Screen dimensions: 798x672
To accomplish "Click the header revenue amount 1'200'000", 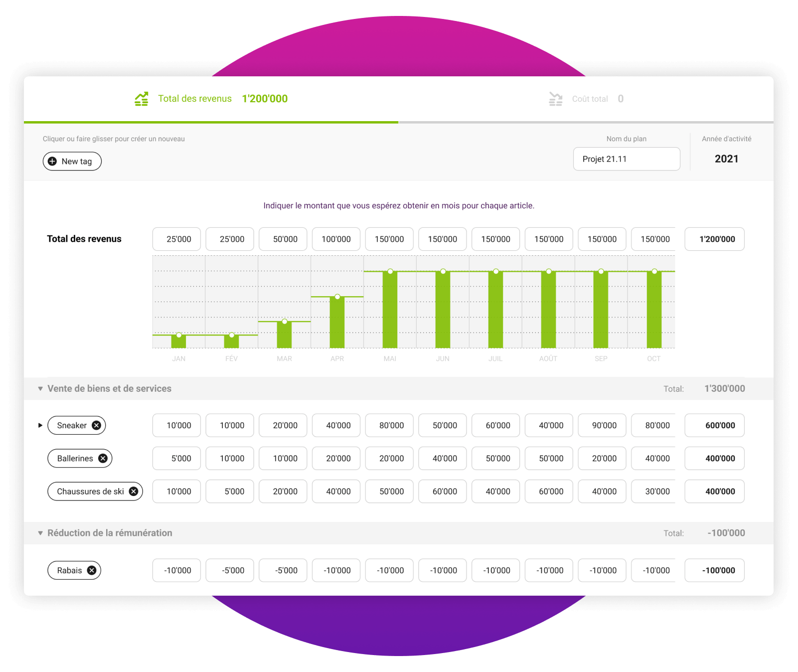I will click(265, 99).
